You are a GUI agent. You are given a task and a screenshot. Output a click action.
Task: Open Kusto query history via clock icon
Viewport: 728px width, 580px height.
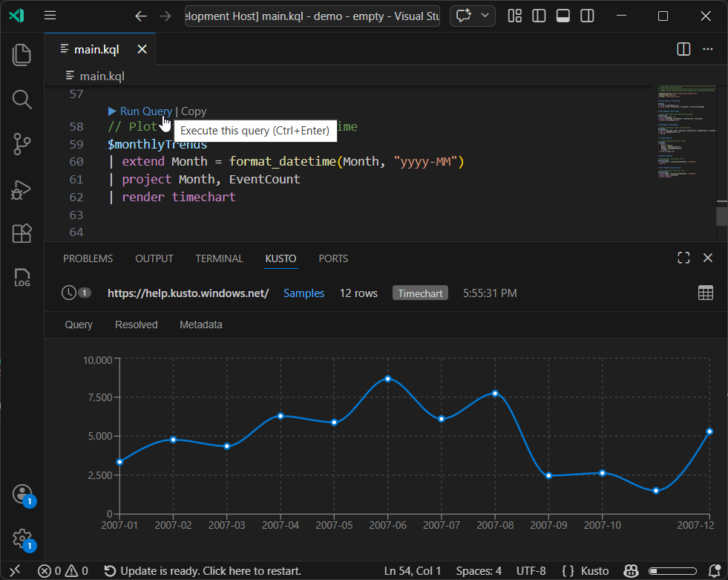[70, 293]
